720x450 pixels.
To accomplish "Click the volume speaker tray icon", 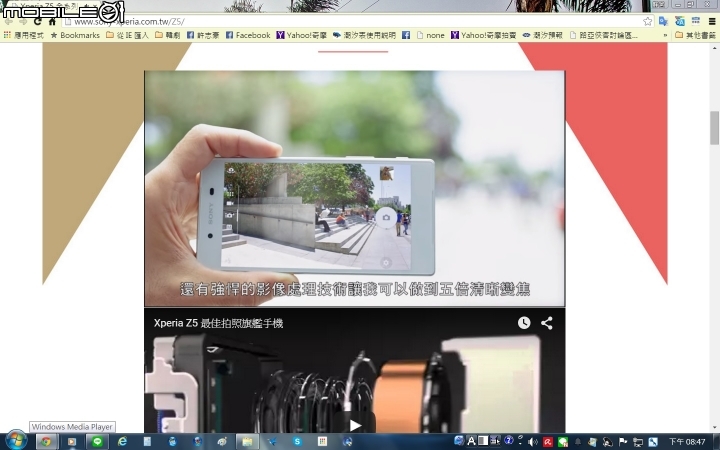I will click(x=532, y=442).
